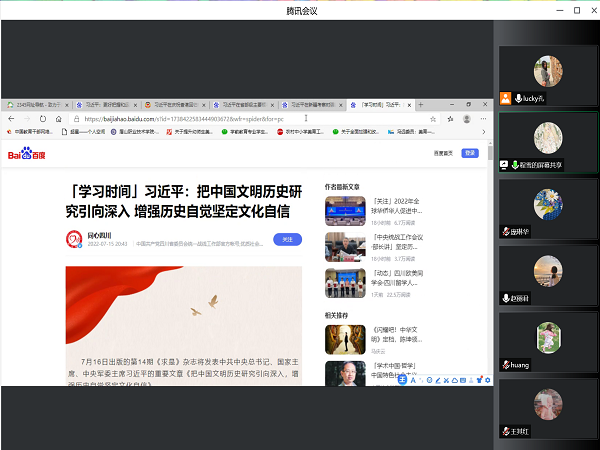The height and width of the screenshot is (450, 600).
Task: Click the 同心四川 author avatar icon
Action: [x=73, y=240]
